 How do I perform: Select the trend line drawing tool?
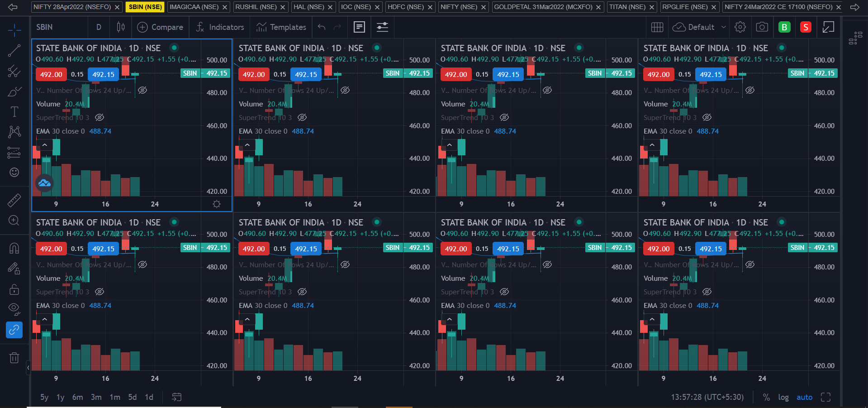14,51
